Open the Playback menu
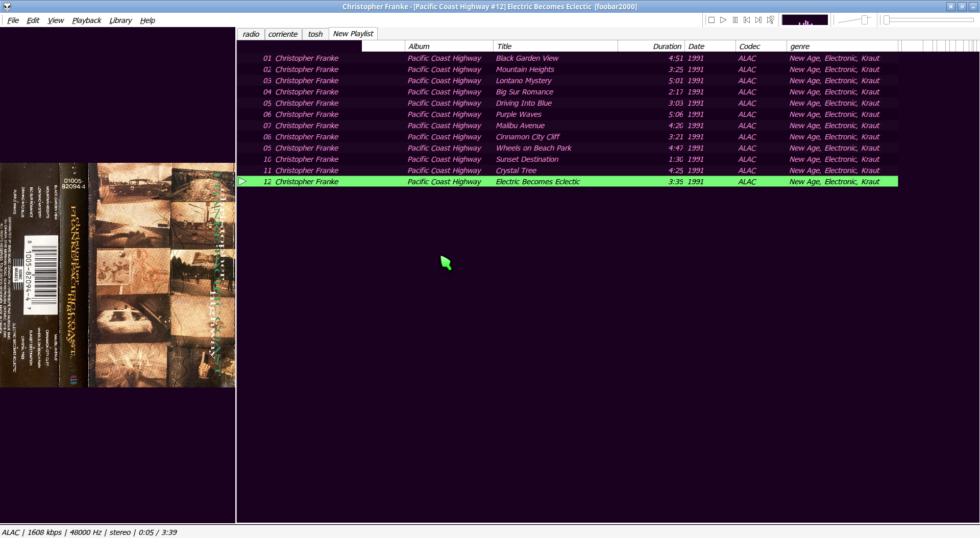 (x=87, y=20)
